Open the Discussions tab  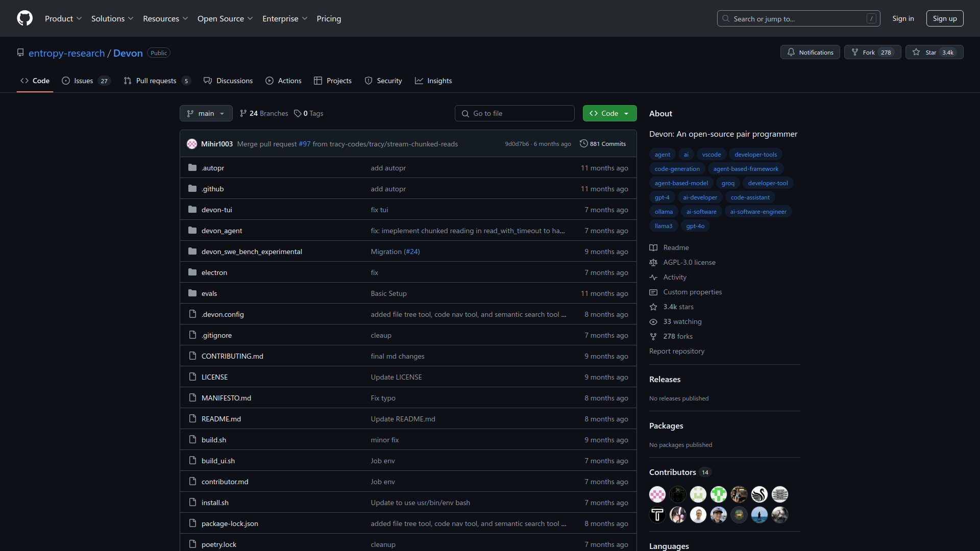coord(228,81)
